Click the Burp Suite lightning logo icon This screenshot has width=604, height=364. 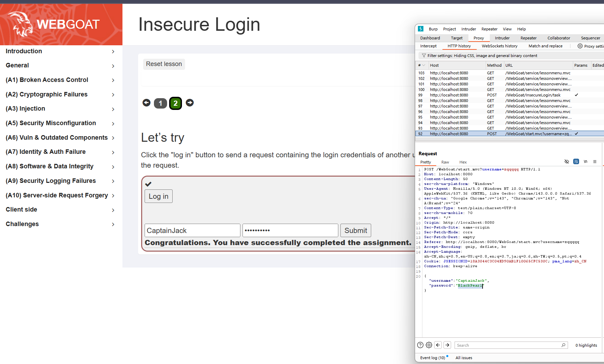click(421, 29)
